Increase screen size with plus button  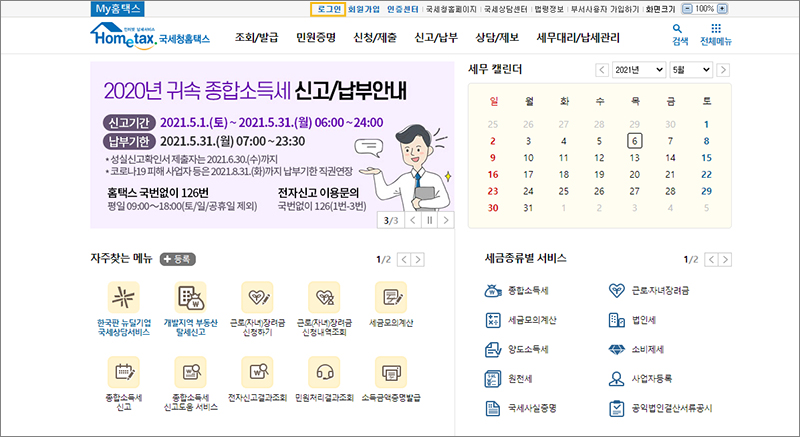pyautogui.click(x=722, y=9)
